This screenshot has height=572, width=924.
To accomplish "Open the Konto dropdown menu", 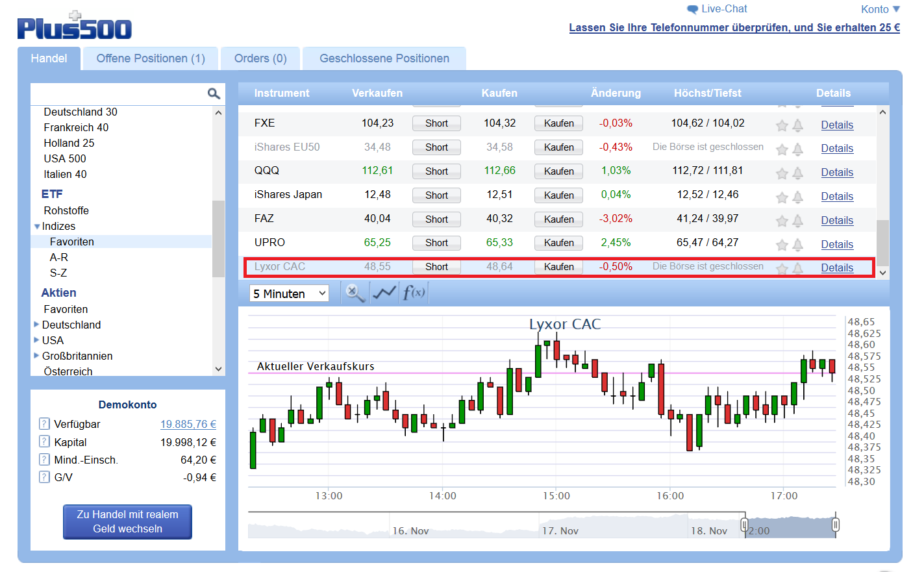I will (880, 9).
